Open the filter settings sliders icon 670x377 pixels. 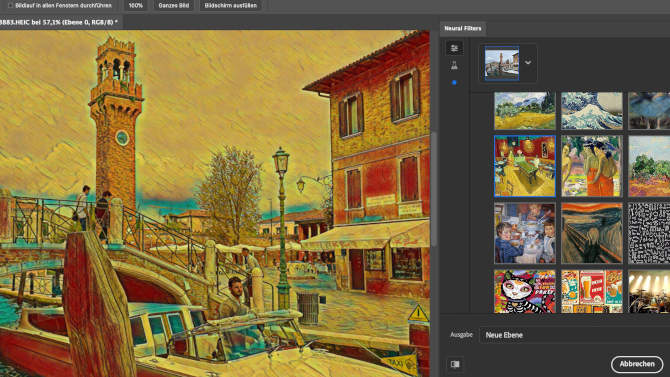[x=454, y=48]
